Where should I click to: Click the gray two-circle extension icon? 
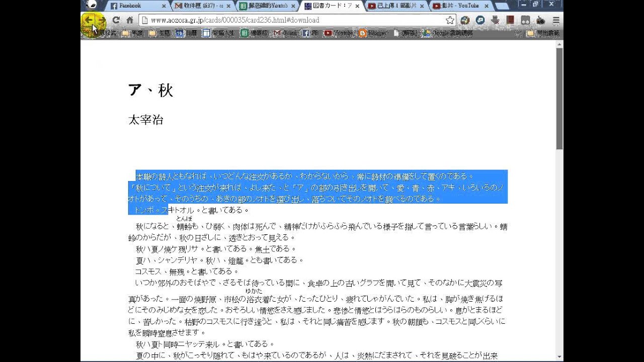[526, 20]
